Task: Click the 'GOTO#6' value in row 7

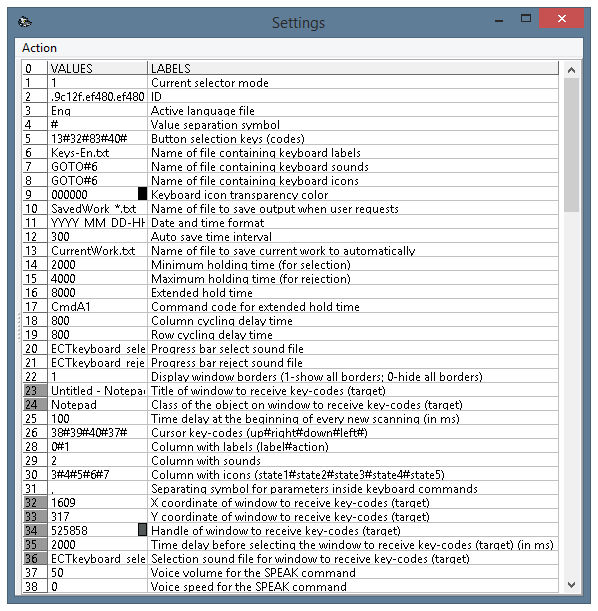Action: coord(97,166)
